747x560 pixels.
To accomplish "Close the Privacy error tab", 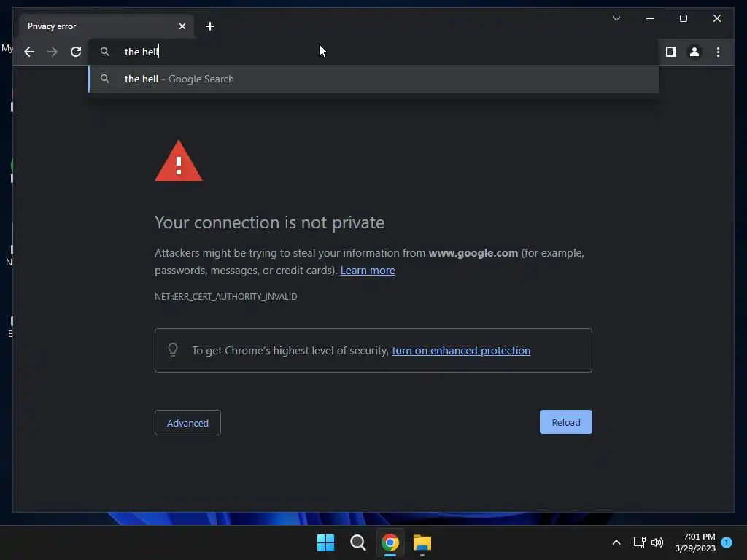I will point(182,26).
